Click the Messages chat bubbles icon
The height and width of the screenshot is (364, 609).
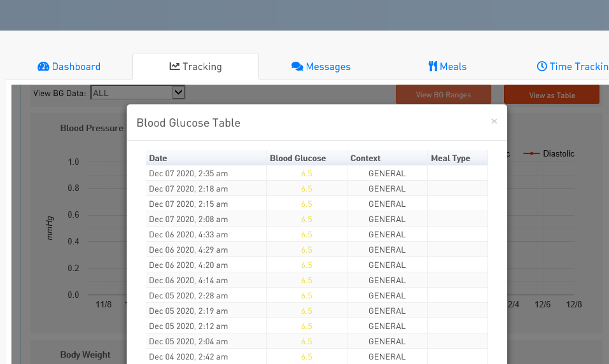click(297, 67)
